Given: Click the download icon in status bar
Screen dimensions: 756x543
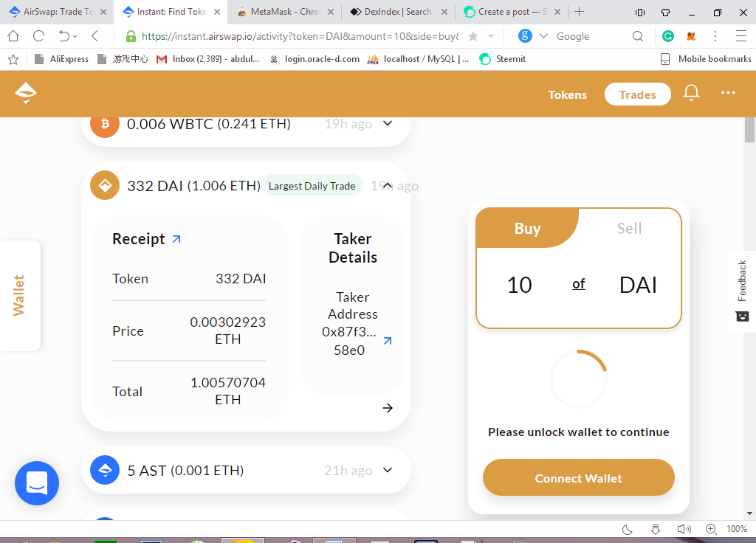Looking at the screenshot, I should [x=656, y=530].
